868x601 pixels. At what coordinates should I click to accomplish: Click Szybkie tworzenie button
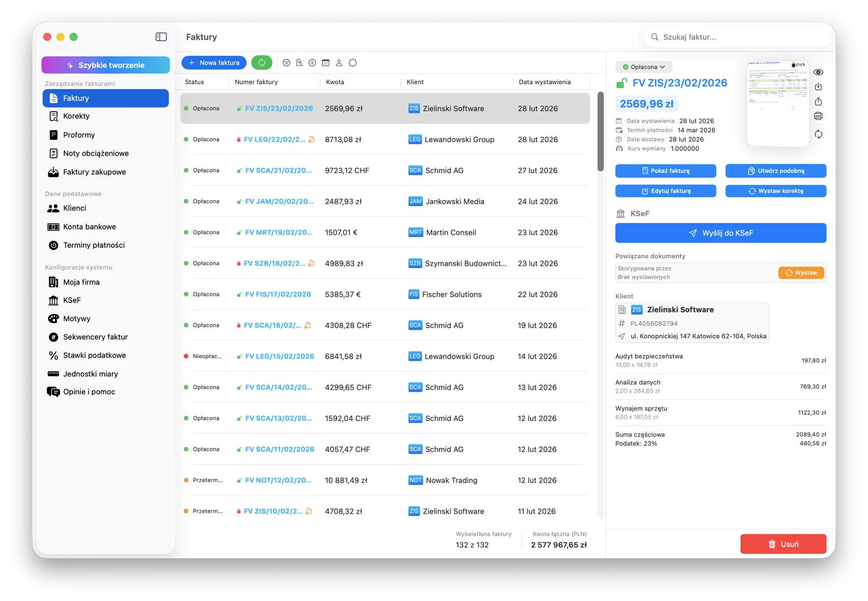point(106,65)
